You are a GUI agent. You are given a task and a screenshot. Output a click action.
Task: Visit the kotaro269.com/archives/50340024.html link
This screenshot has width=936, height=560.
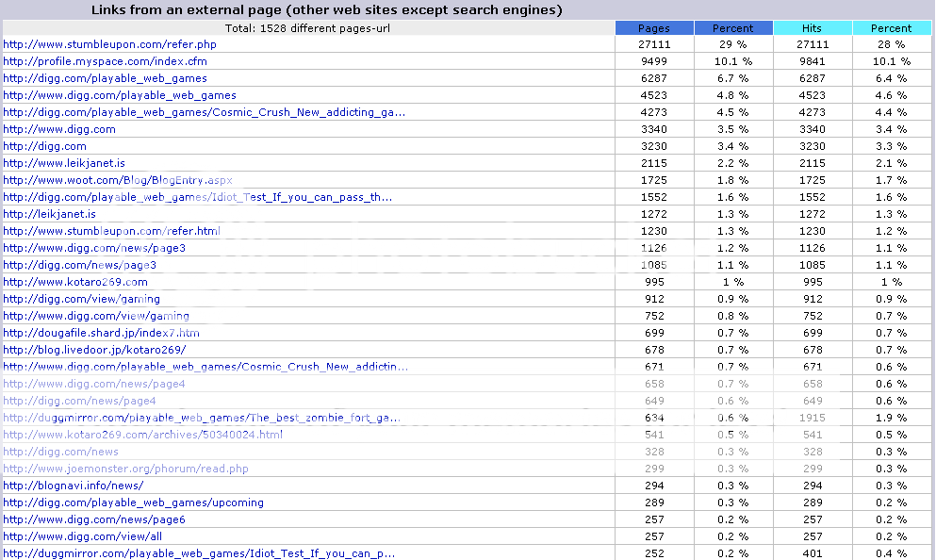[142, 435]
